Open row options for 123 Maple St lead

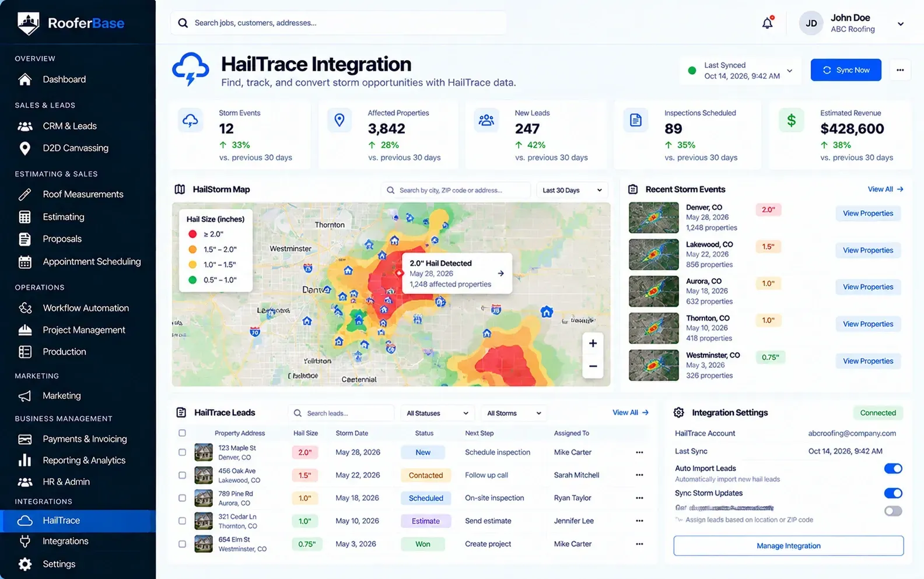639,452
